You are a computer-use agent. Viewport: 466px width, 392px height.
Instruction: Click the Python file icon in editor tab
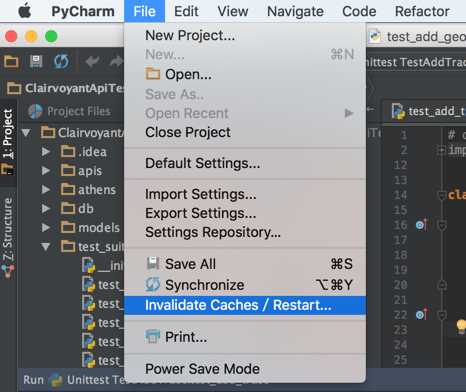click(398, 111)
